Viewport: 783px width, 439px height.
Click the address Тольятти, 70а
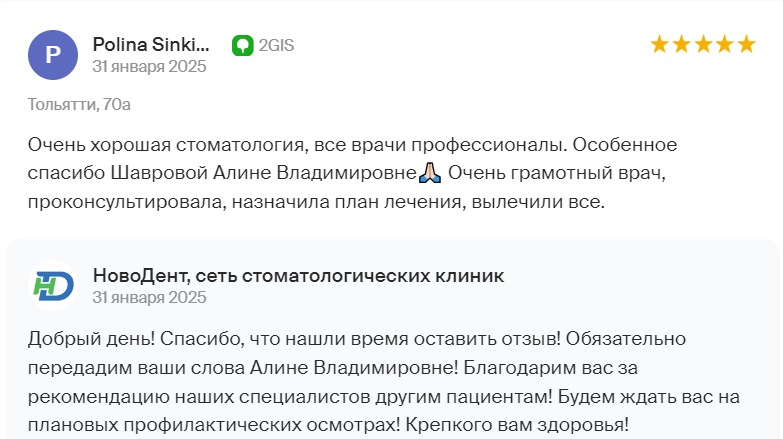coord(79,104)
